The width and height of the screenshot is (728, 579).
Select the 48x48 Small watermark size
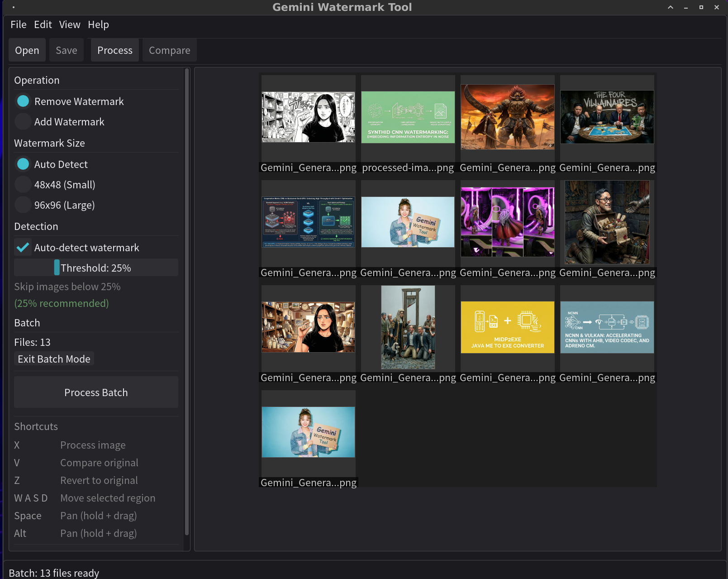coord(23,184)
